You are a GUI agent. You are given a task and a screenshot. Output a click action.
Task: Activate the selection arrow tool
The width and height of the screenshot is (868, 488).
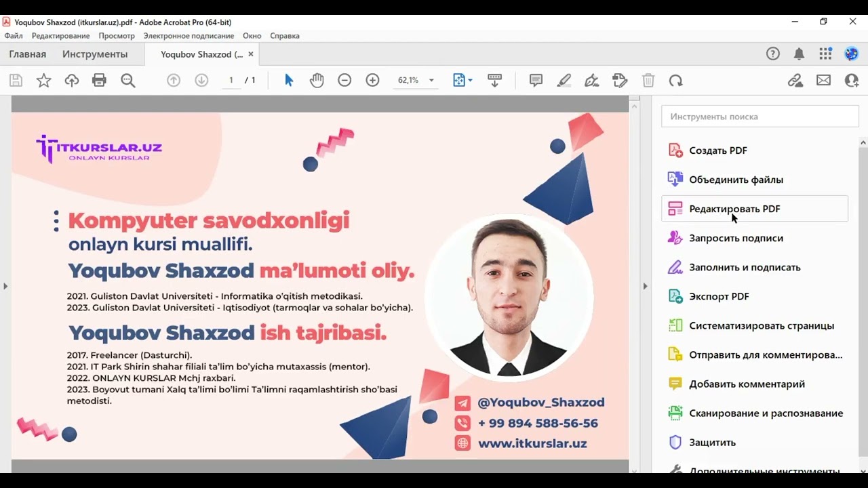point(289,80)
